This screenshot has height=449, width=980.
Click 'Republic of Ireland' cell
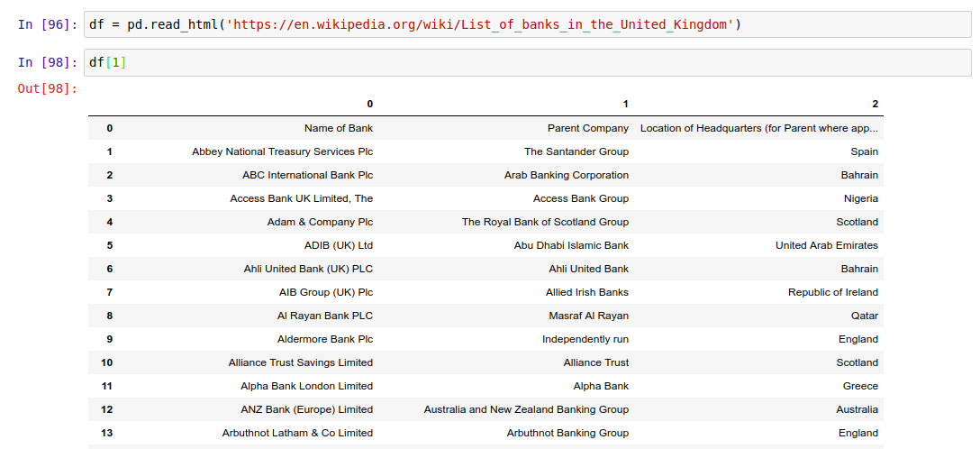tap(833, 292)
